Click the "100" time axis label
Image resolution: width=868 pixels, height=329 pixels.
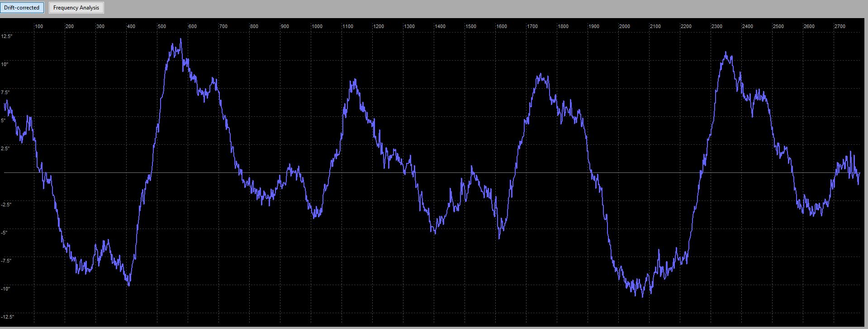39,26
